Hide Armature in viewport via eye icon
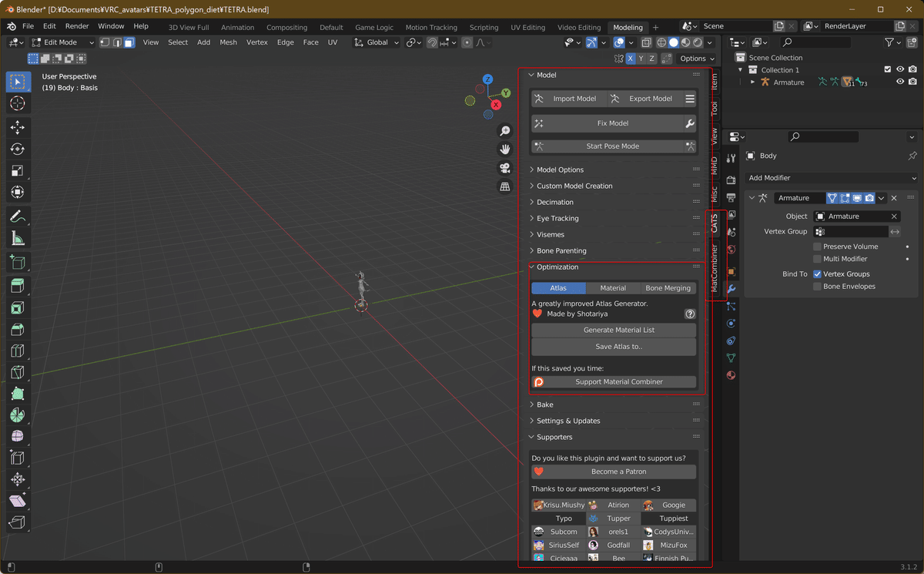This screenshot has height=574, width=924. (x=899, y=82)
